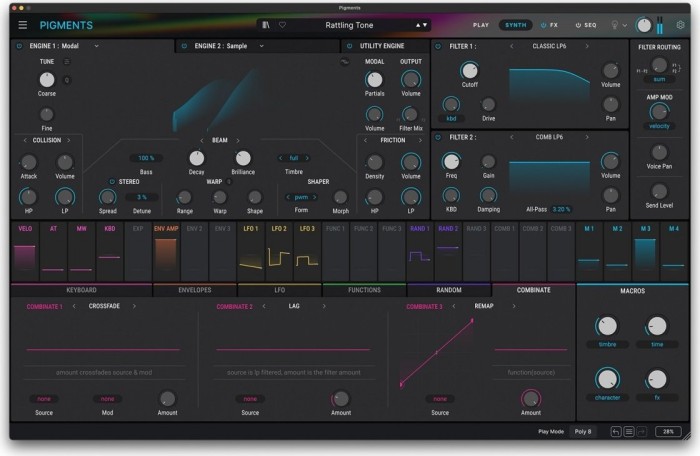
Task: Switch to the ENVELOPES tab
Action: coord(195,290)
